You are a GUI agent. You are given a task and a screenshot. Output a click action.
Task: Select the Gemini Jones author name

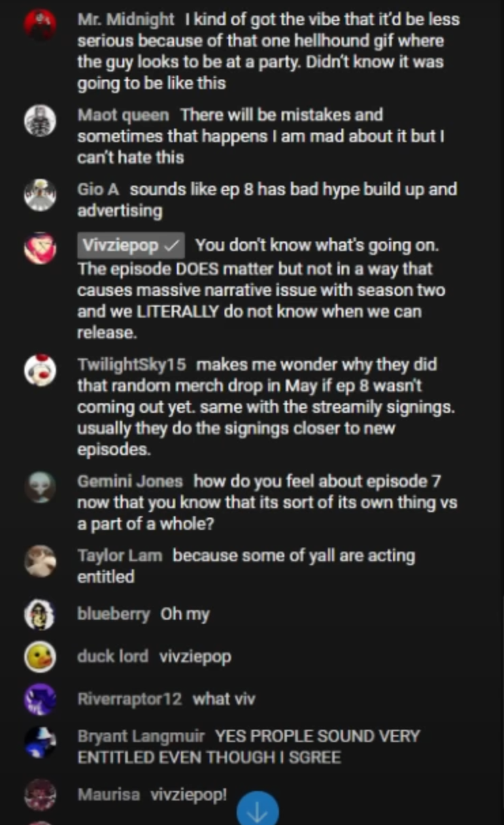(130, 482)
